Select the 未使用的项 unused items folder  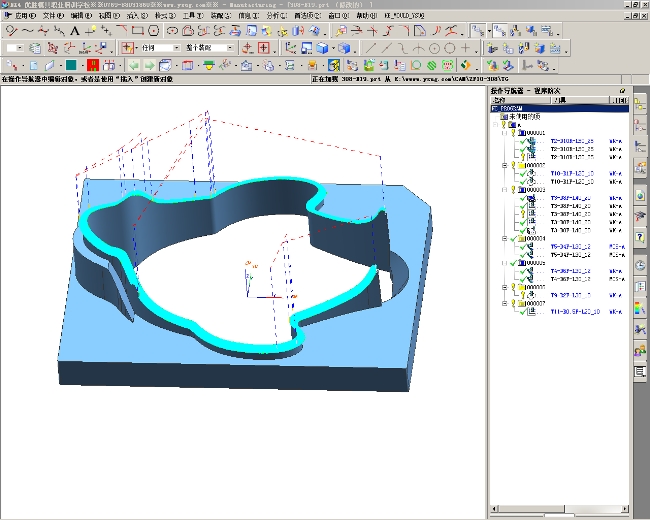coord(521,117)
